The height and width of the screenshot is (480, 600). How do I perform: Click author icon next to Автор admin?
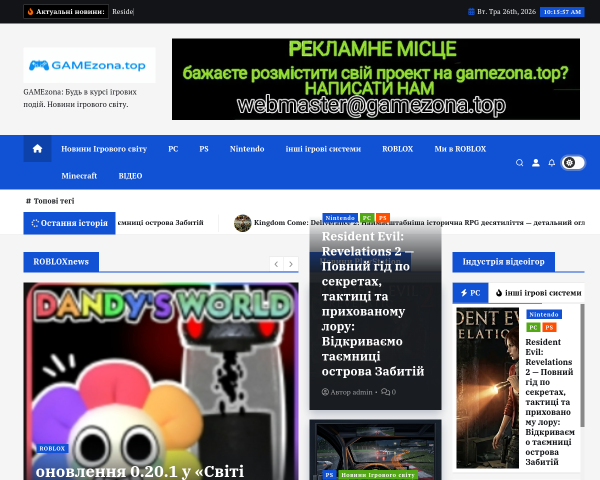click(x=325, y=392)
